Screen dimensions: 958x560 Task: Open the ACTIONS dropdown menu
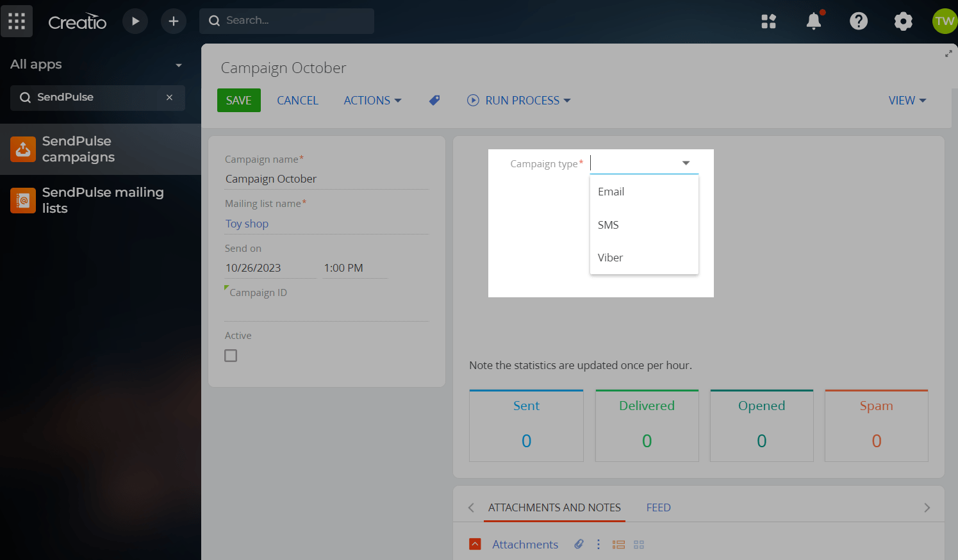[x=372, y=101]
